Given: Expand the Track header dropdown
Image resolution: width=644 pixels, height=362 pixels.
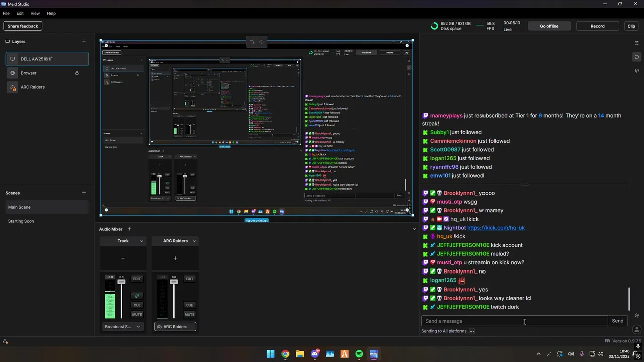Looking at the screenshot, I should coord(142,241).
